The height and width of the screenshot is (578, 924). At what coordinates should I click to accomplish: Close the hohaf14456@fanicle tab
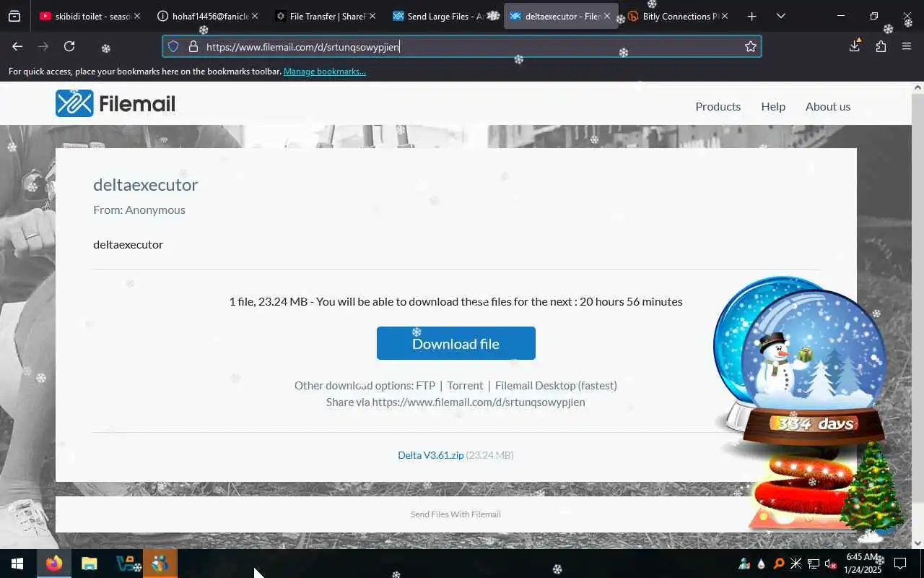click(255, 16)
